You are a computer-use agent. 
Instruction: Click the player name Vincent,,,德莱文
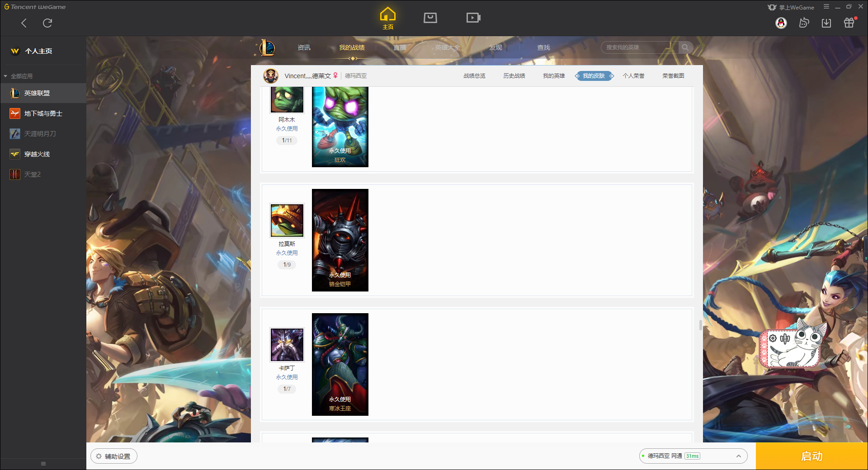307,76
